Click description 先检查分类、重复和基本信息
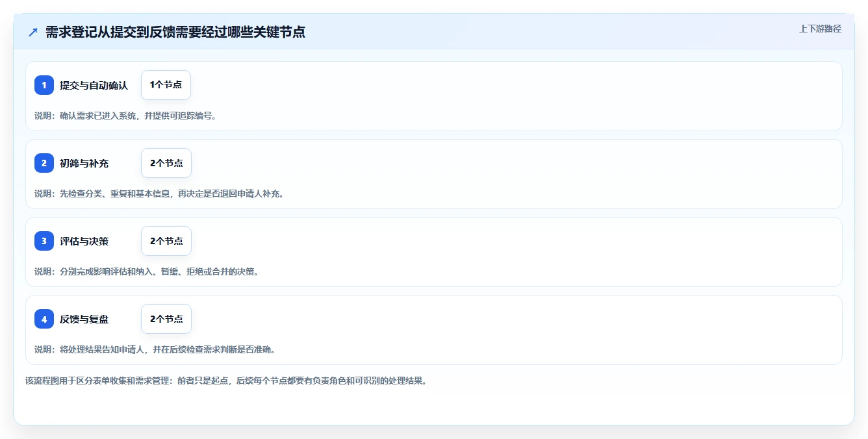The image size is (868, 439). click(x=116, y=194)
